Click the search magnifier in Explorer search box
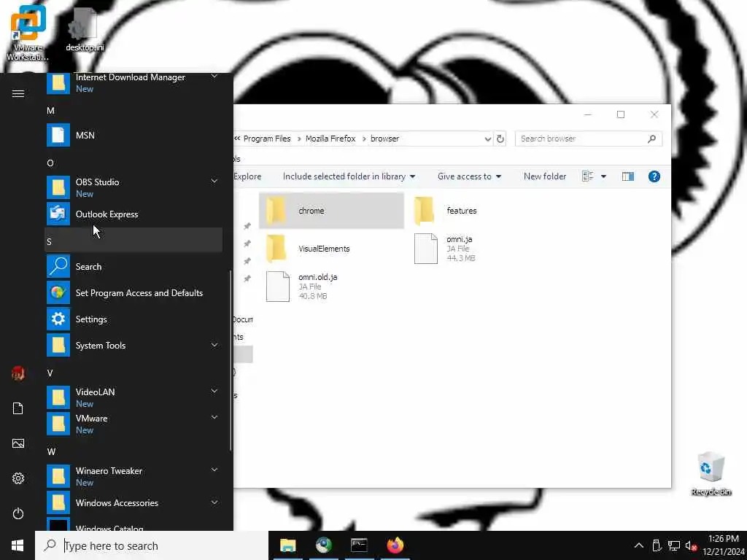747x560 pixels. tap(651, 139)
